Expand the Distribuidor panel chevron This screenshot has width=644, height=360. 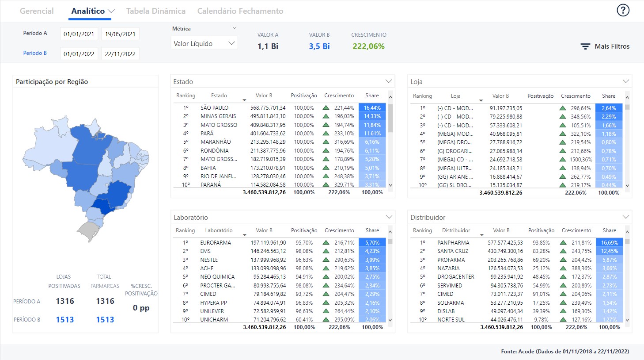pos(625,217)
